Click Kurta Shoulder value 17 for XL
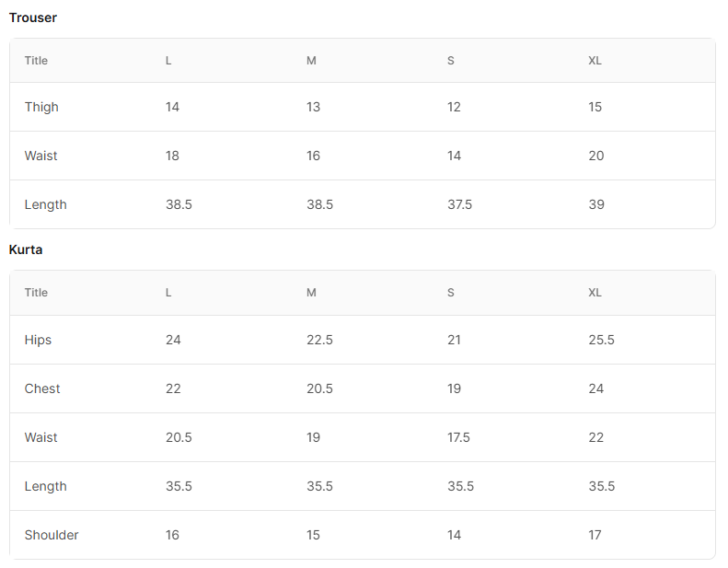Viewport: 728px width, 568px height. (595, 535)
